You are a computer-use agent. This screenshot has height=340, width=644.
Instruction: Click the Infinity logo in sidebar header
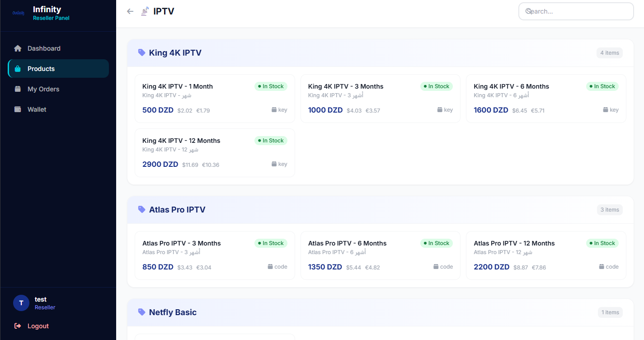click(x=19, y=13)
